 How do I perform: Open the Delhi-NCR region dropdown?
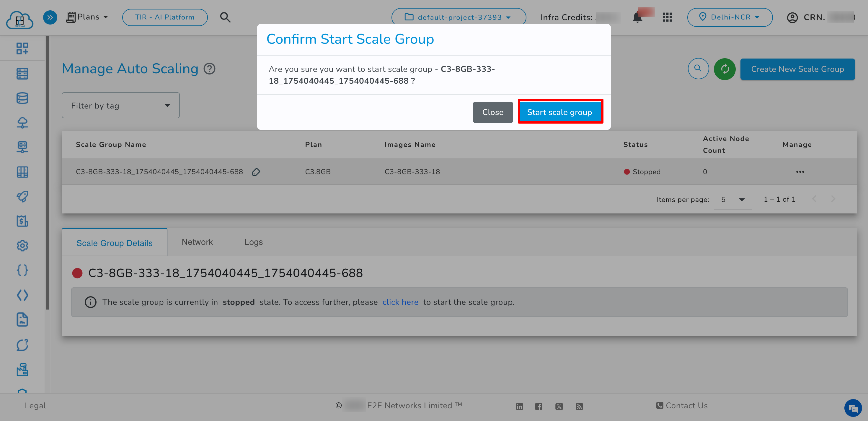pos(730,17)
